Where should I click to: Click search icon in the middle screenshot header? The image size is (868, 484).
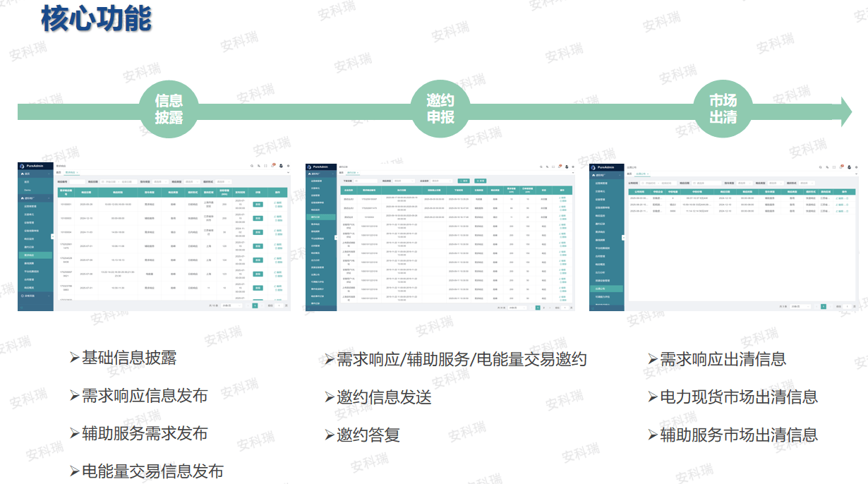541,167
